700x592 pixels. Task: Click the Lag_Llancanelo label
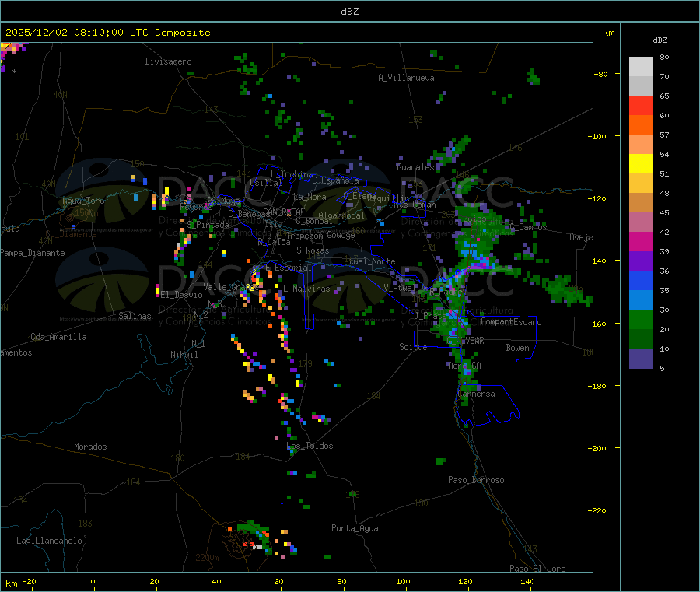coord(50,541)
